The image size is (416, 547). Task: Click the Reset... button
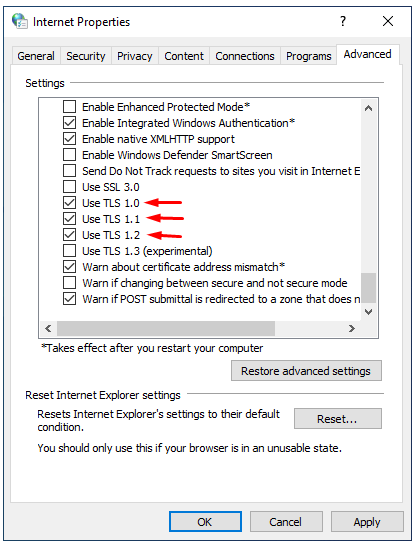(337, 419)
